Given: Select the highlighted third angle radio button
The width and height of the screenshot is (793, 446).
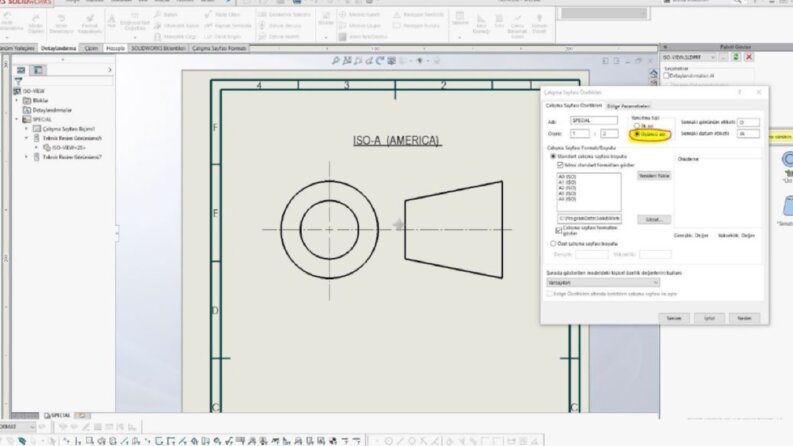Looking at the screenshot, I should pyautogui.click(x=637, y=134).
